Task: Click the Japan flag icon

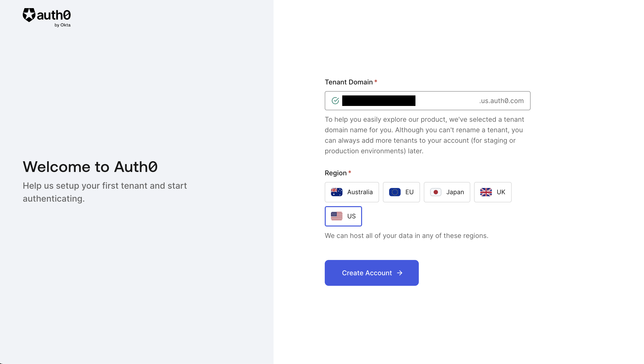Action: click(436, 192)
